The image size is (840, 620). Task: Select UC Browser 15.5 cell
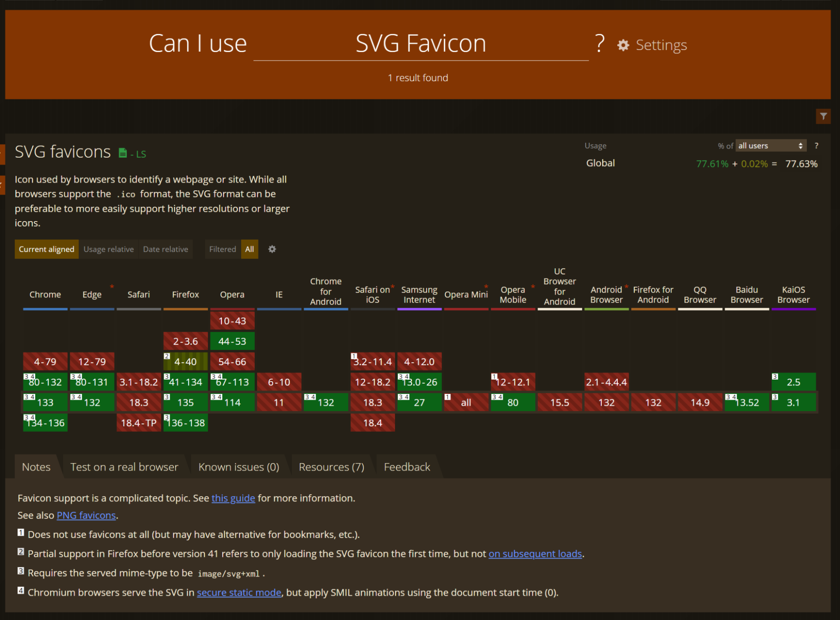click(560, 403)
